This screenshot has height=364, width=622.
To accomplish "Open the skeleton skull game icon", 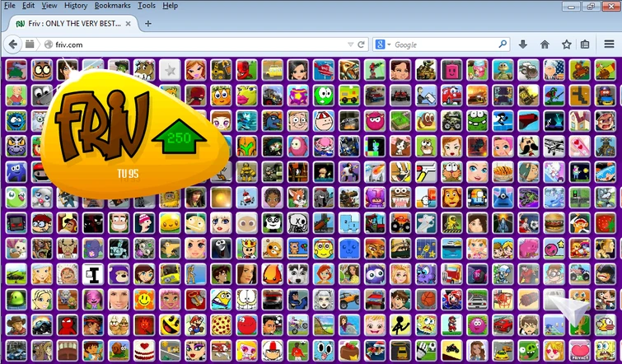I will click(x=298, y=223).
